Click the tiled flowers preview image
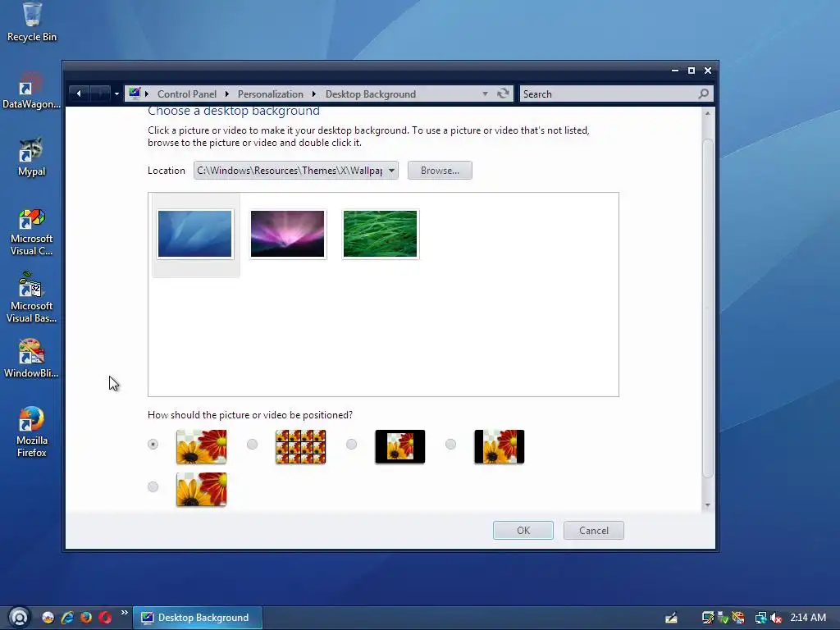The width and height of the screenshot is (840, 630). (x=300, y=446)
